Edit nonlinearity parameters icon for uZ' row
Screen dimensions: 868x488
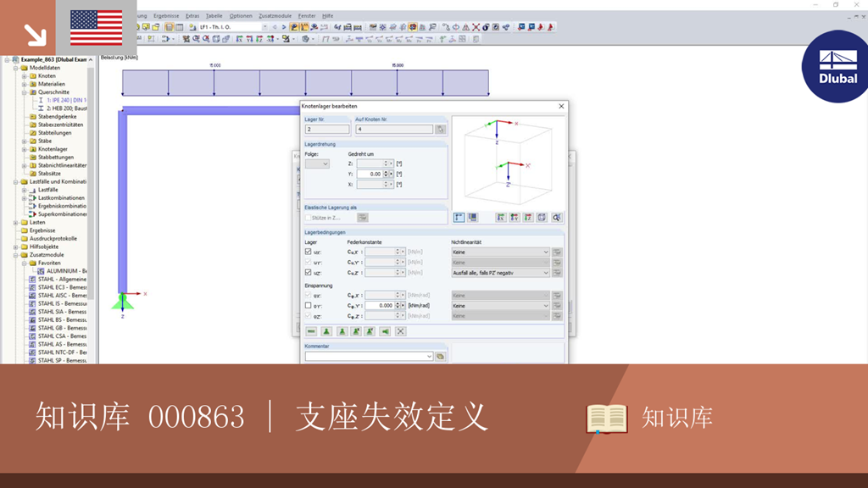tap(557, 273)
